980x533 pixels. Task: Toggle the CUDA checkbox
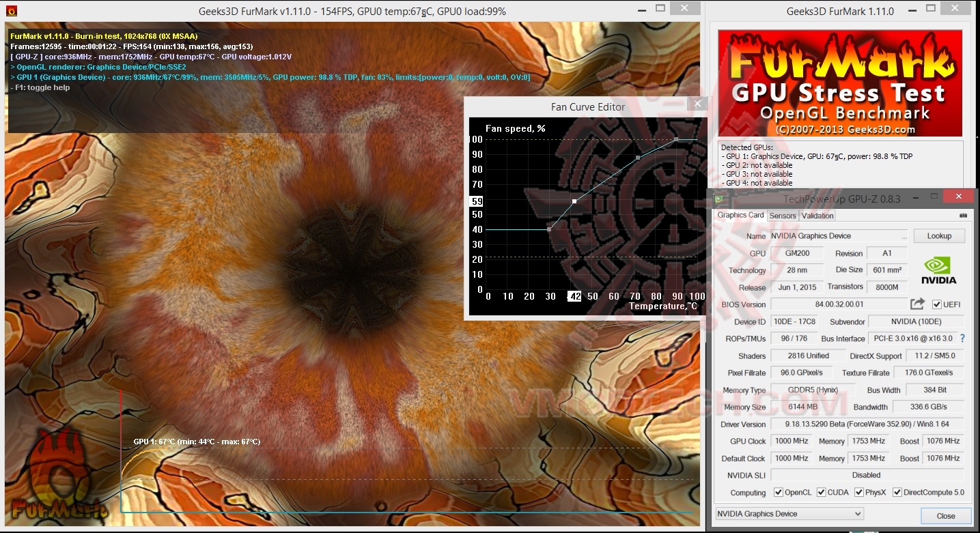tap(822, 492)
